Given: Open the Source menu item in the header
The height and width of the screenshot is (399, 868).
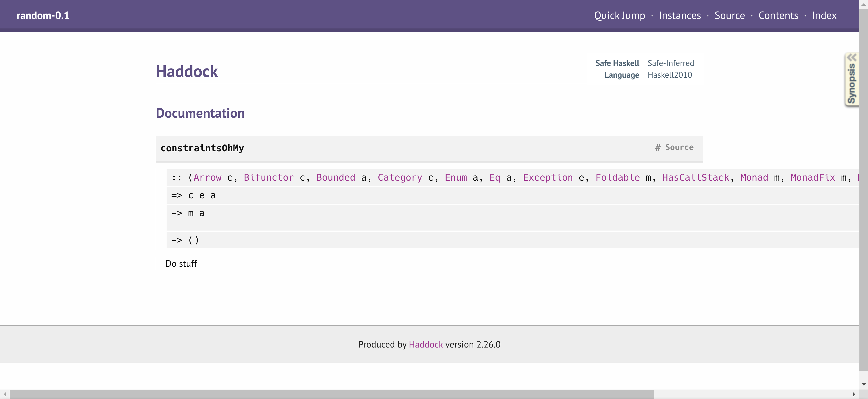Looking at the screenshot, I should (729, 16).
